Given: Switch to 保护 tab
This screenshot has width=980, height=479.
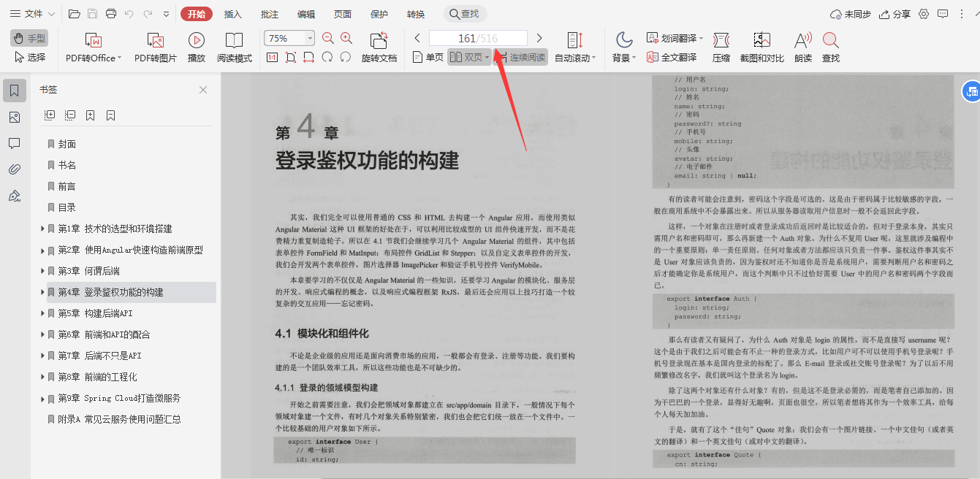Looking at the screenshot, I should click(379, 14).
